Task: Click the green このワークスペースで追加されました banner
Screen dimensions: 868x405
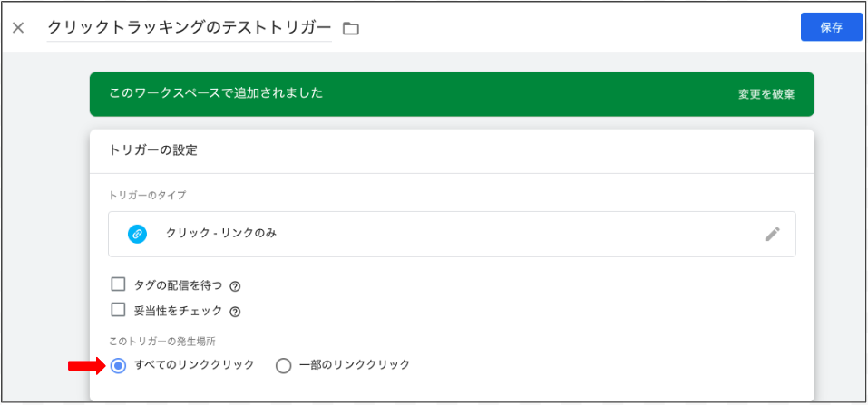Action: coord(452,94)
